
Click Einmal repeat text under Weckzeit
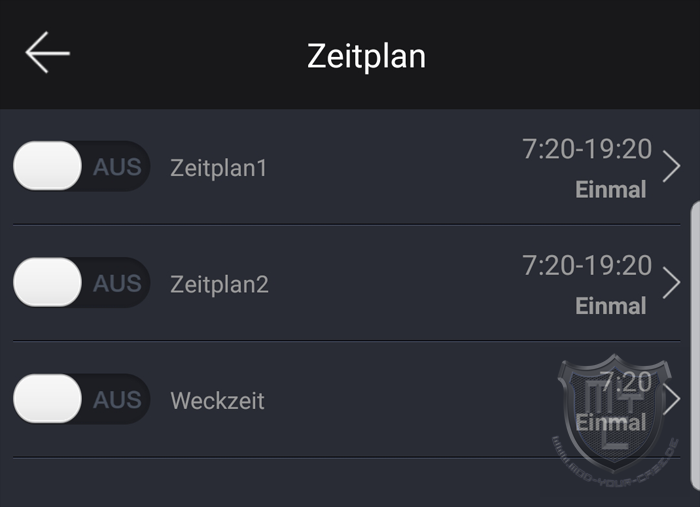(611, 423)
